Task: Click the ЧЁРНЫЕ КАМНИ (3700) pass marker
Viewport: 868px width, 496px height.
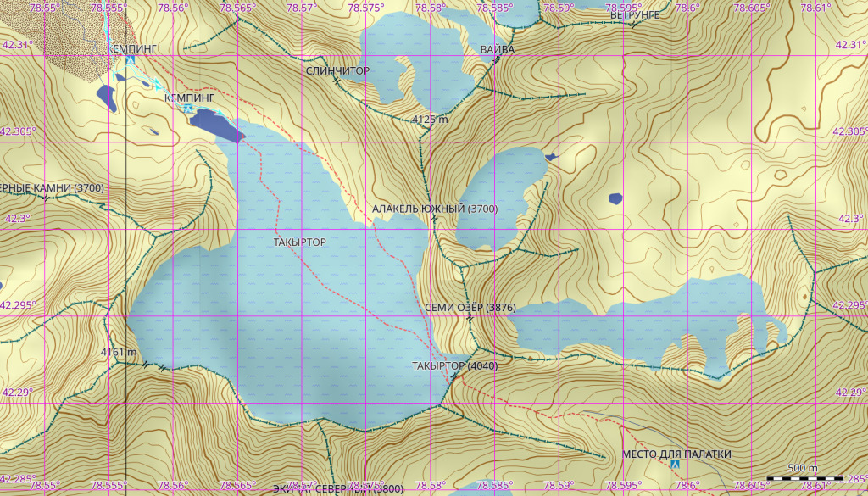Action: tap(46, 197)
